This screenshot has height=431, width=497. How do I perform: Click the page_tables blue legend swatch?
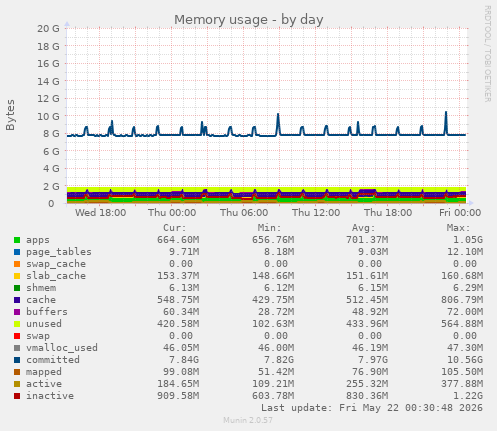(17, 252)
